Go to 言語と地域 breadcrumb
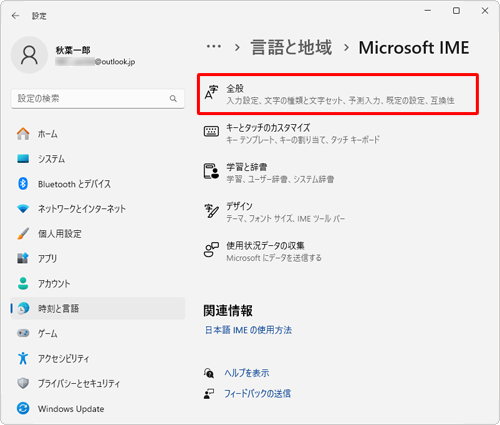This screenshot has width=500, height=425. coord(291,47)
